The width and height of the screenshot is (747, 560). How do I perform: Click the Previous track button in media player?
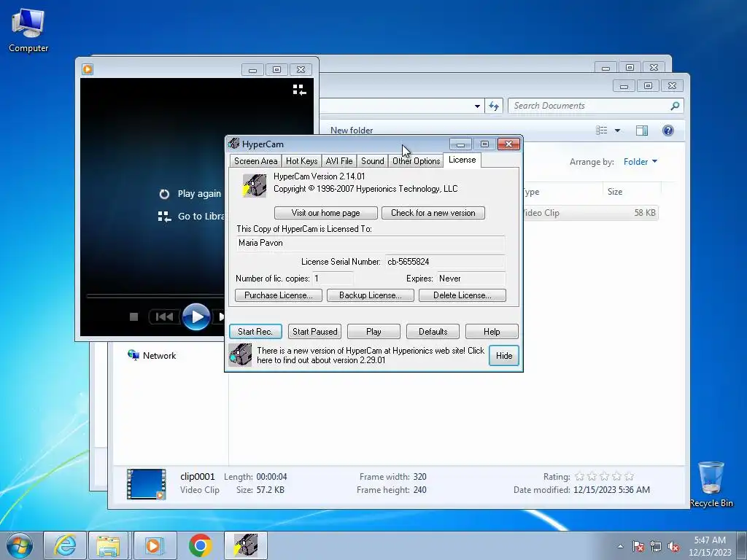point(164,316)
